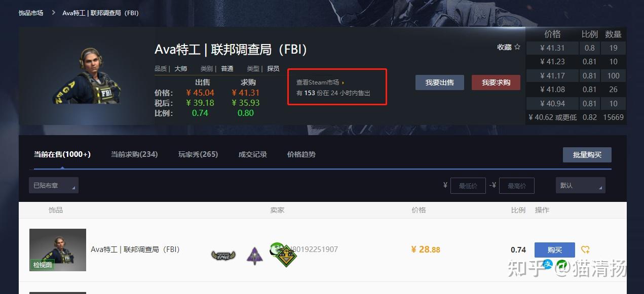
Task: Click the green WeChat pay icon
Action: tap(562, 264)
